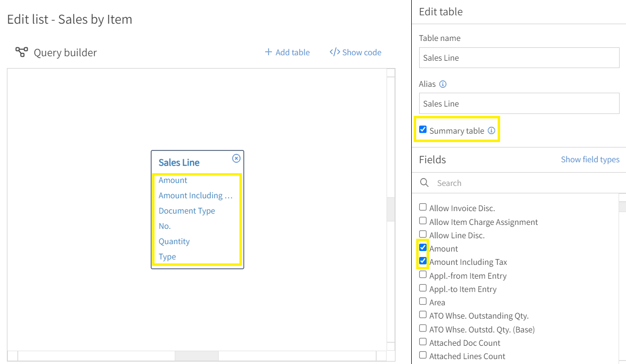The height and width of the screenshot is (364, 626).
Task: Click the Alias info icon
Action: (x=443, y=84)
